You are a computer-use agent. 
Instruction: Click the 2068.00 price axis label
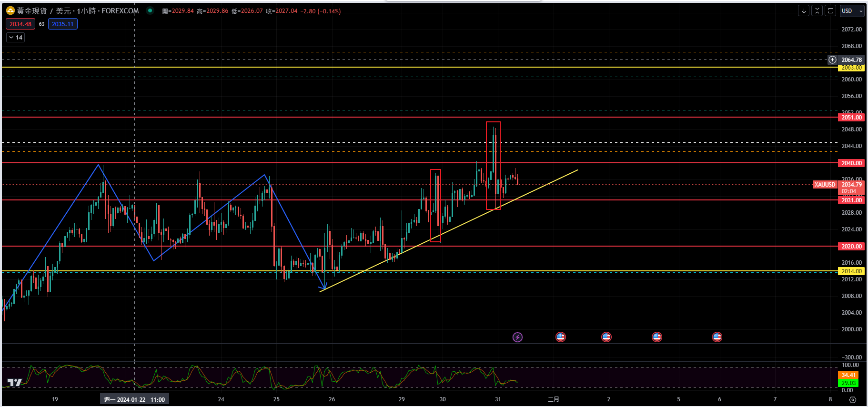(851, 46)
